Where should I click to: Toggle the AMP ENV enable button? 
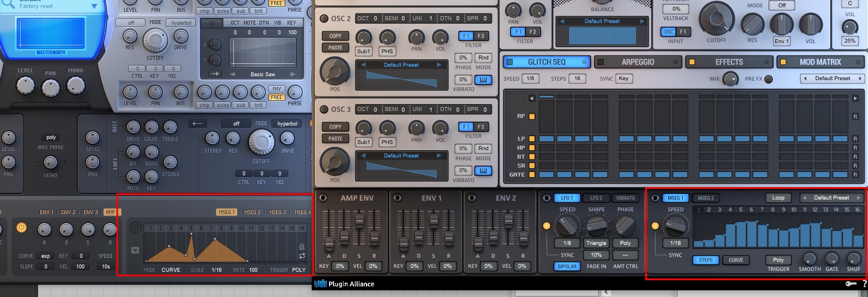pyautogui.click(x=322, y=198)
